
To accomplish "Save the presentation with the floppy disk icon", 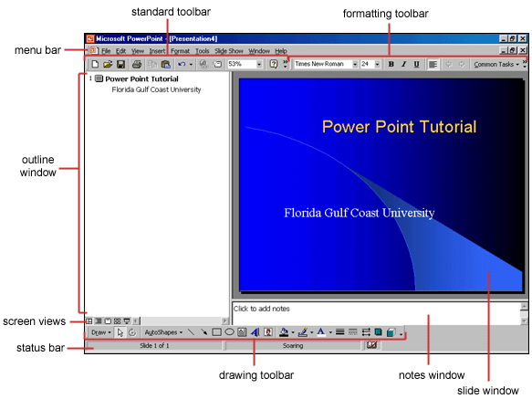I will [120, 64].
